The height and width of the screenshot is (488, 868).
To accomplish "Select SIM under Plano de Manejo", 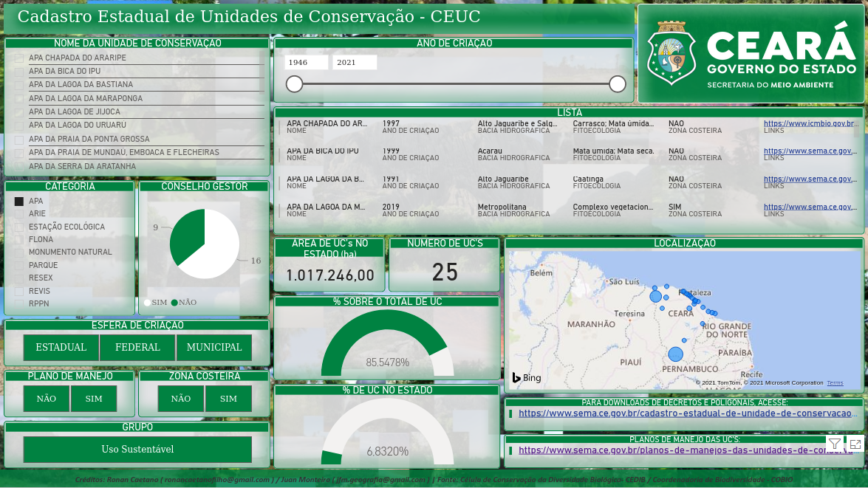I will (94, 399).
